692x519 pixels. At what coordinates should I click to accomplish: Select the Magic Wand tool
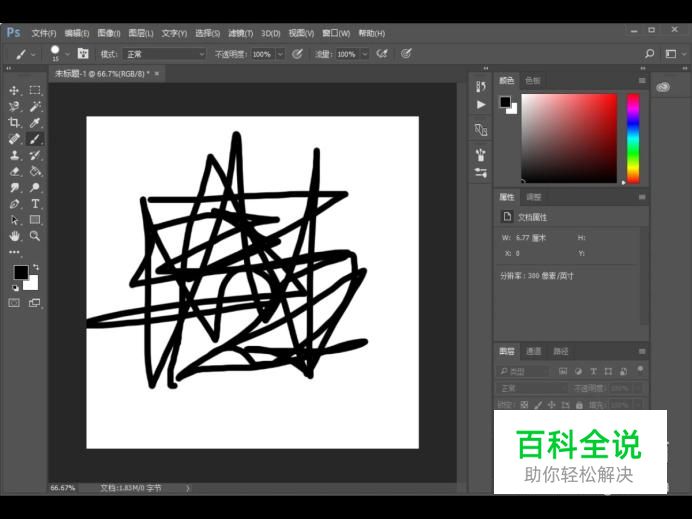pos(35,106)
